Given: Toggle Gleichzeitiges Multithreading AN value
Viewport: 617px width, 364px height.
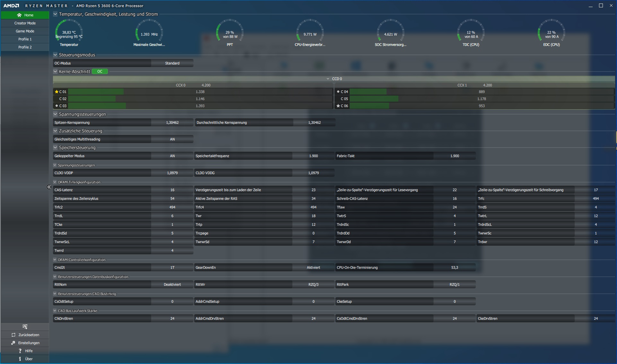Looking at the screenshot, I should coord(172,139).
